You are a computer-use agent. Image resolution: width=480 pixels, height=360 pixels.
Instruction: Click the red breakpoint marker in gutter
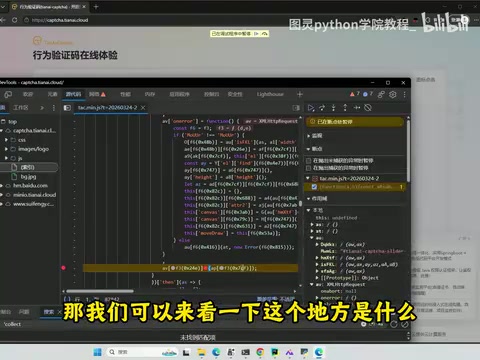click(63, 268)
